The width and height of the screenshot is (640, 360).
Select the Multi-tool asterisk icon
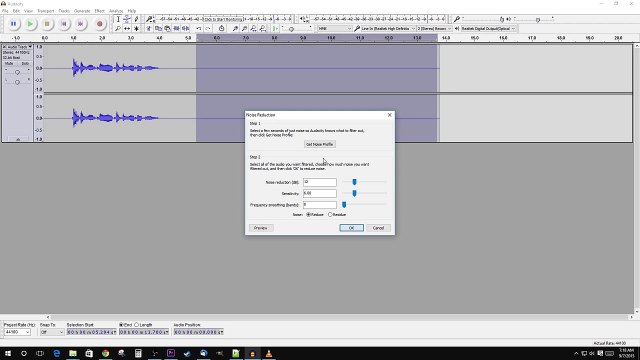[x=136, y=29]
